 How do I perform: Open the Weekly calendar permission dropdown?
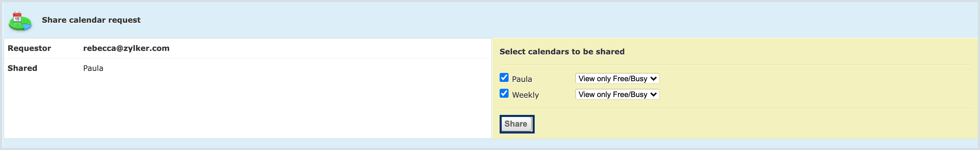coord(617,94)
